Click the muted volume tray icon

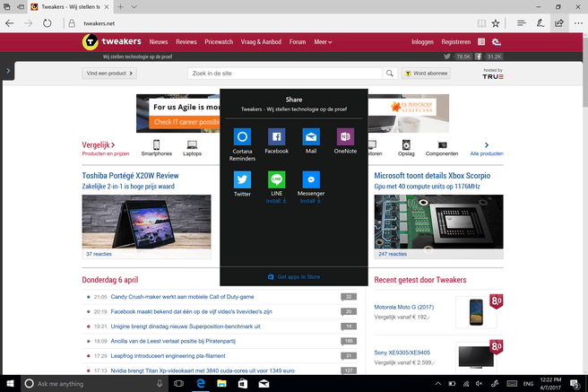[x=479, y=383]
